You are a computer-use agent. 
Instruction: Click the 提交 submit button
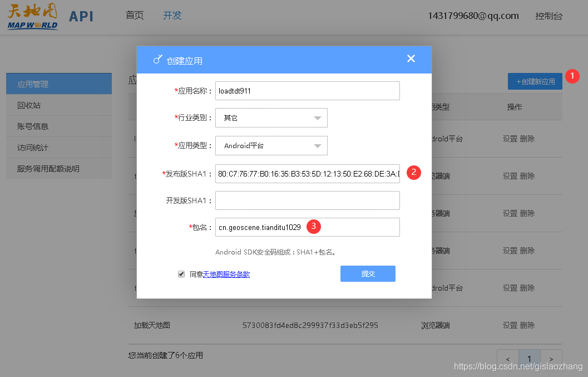coord(368,274)
